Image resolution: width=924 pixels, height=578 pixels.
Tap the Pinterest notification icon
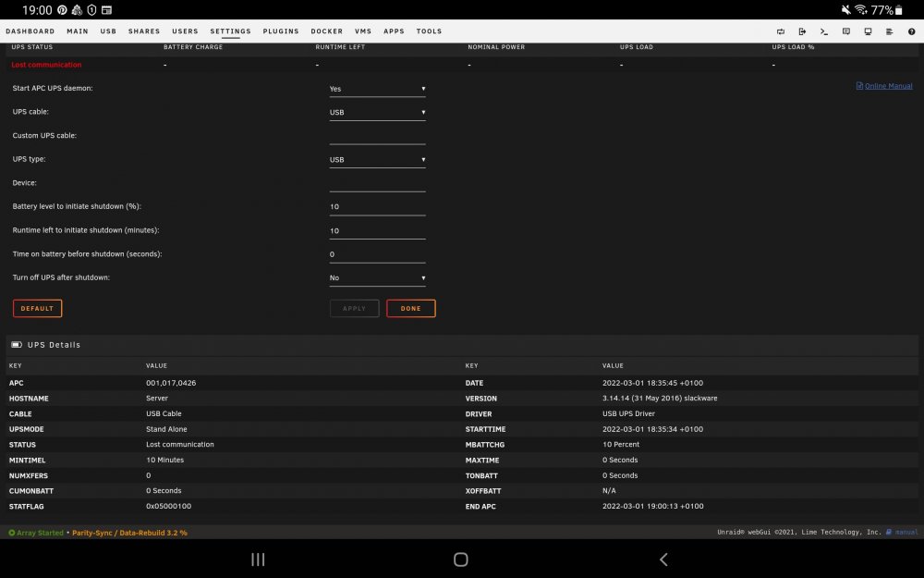pos(63,9)
